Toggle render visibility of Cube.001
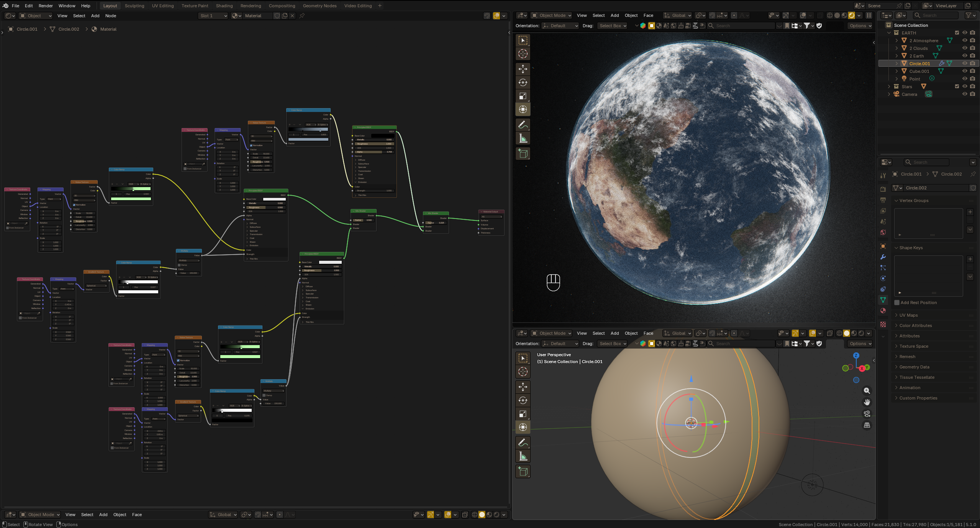This screenshot has height=528, width=980. coord(972,71)
